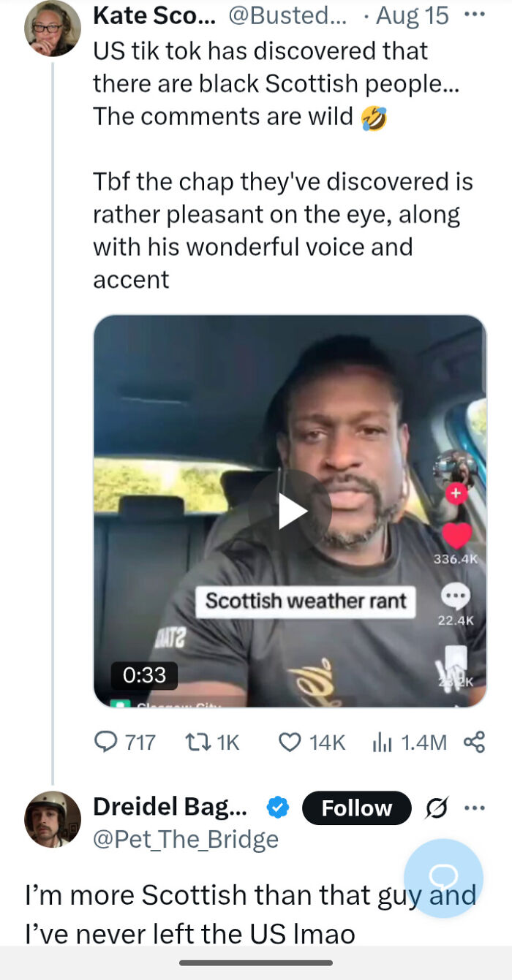Tap the TikTok heart icon showing 336.4K likes
512x980 pixels.
[x=457, y=536]
